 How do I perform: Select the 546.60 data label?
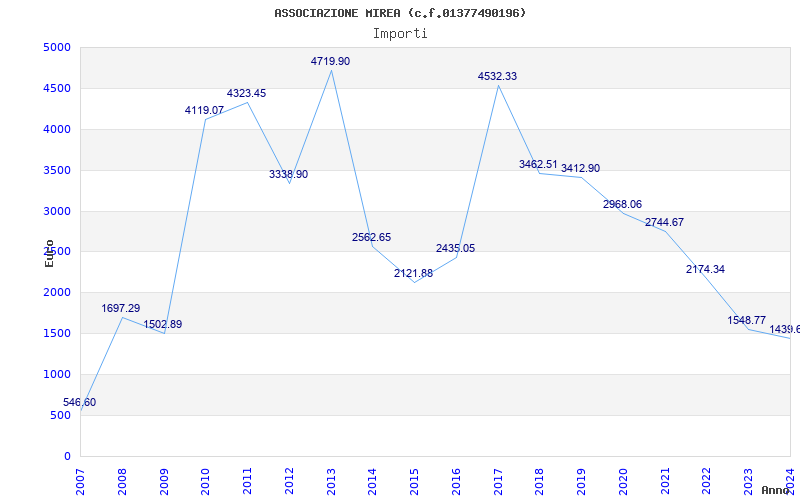[x=80, y=403]
